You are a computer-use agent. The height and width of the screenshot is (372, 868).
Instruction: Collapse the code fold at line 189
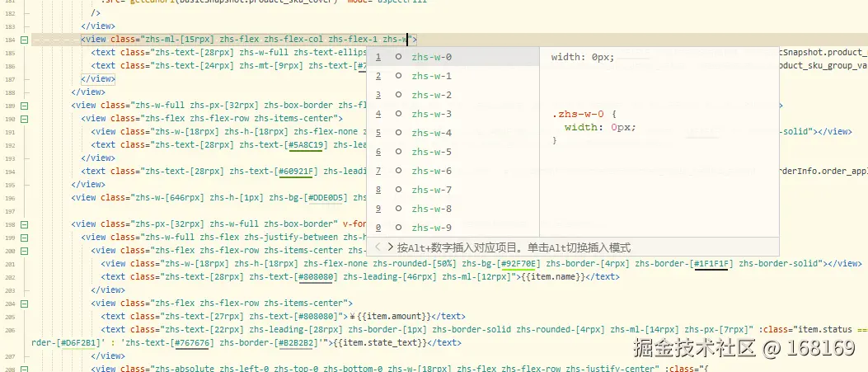click(24, 106)
